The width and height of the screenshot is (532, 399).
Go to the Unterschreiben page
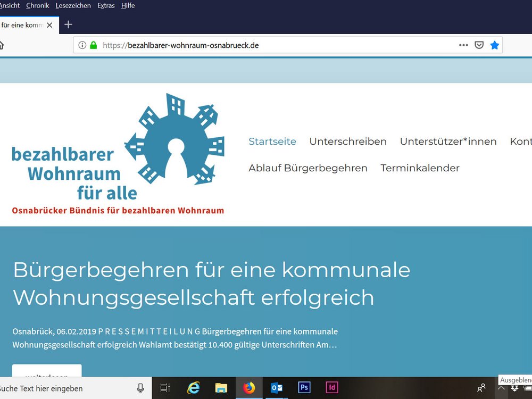(348, 142)
